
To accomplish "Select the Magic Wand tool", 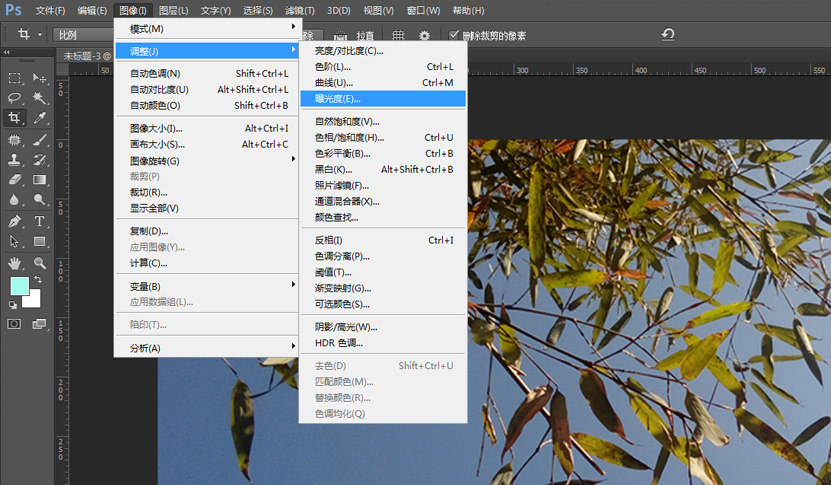I will [x=40, y=98].
